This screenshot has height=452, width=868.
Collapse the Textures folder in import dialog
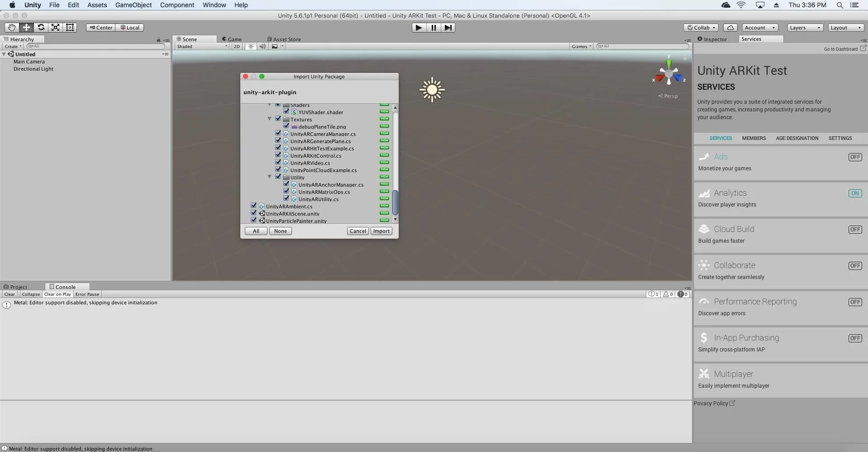pyautogui.click(x=270, y=119)
